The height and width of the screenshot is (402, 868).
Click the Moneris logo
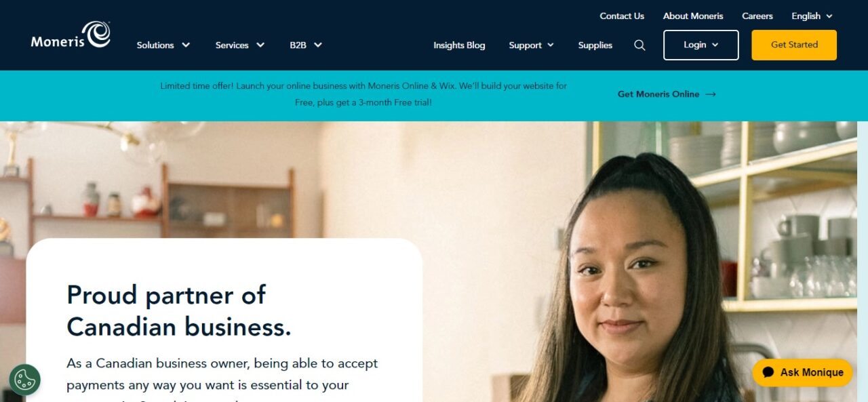(x=71, y=35)
